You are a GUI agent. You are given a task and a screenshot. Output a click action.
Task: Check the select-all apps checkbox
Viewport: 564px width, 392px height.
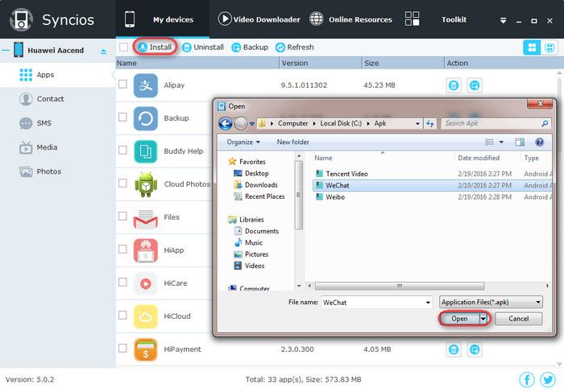[123, 47]
